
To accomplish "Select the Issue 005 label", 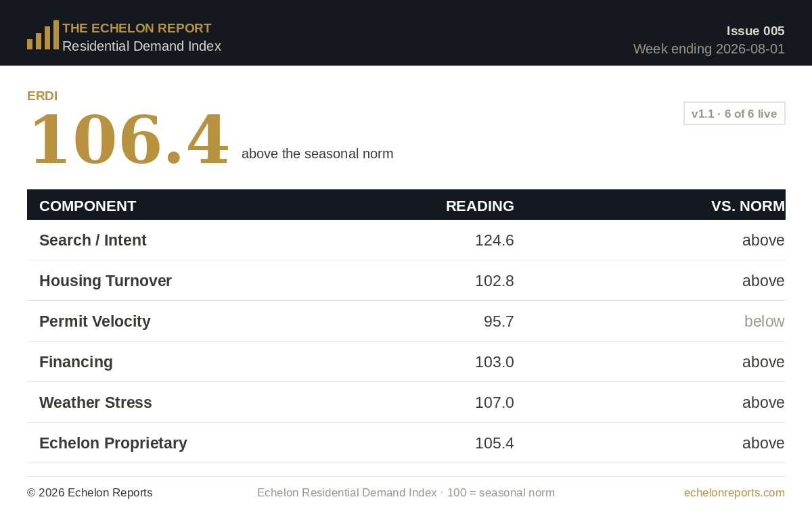I will (755, 31).
